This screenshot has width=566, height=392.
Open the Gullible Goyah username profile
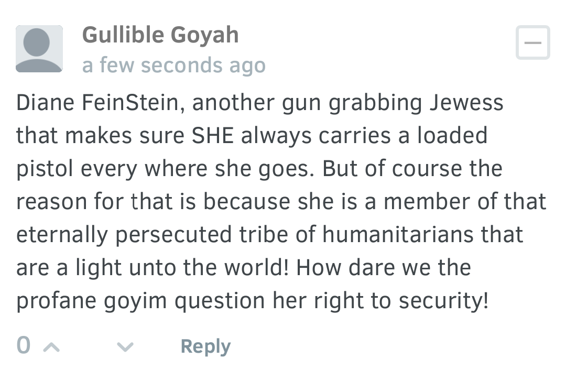(x=160, y=35)
